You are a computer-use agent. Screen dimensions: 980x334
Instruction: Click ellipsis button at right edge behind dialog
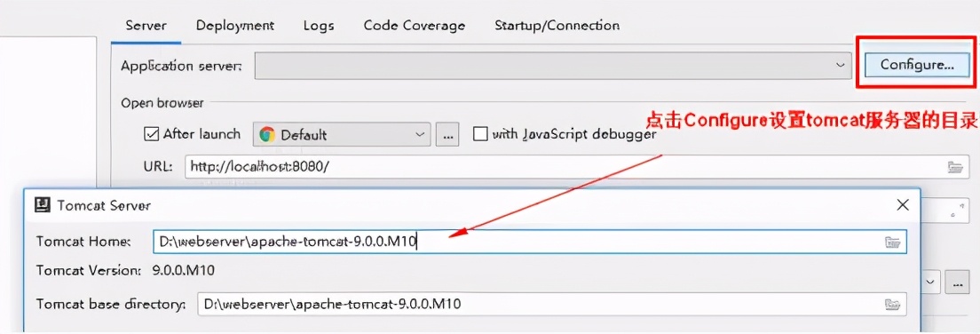coord(956,282)
